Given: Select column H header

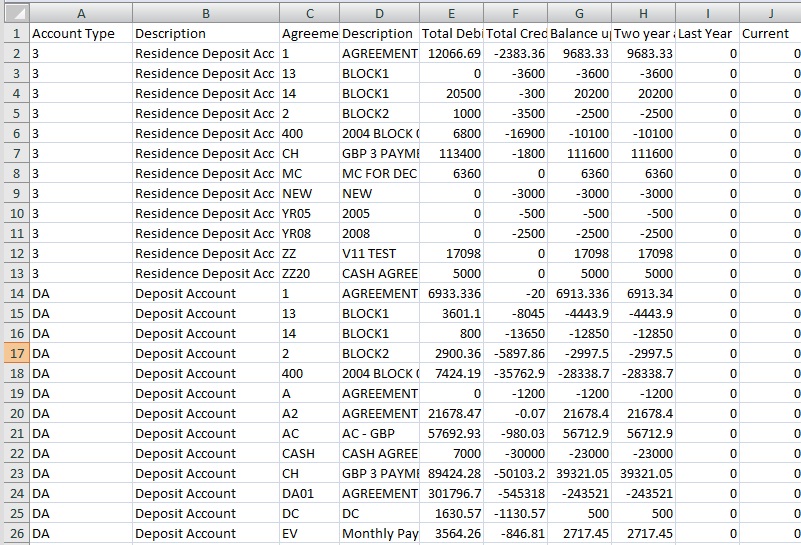Looking at the screenshot, I should pos(643,14).
